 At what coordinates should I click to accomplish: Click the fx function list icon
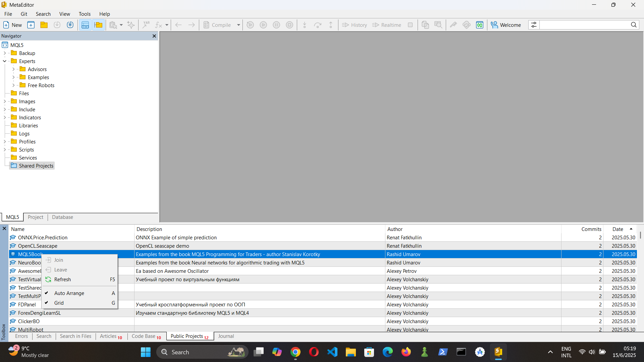(x=159, y=25)
